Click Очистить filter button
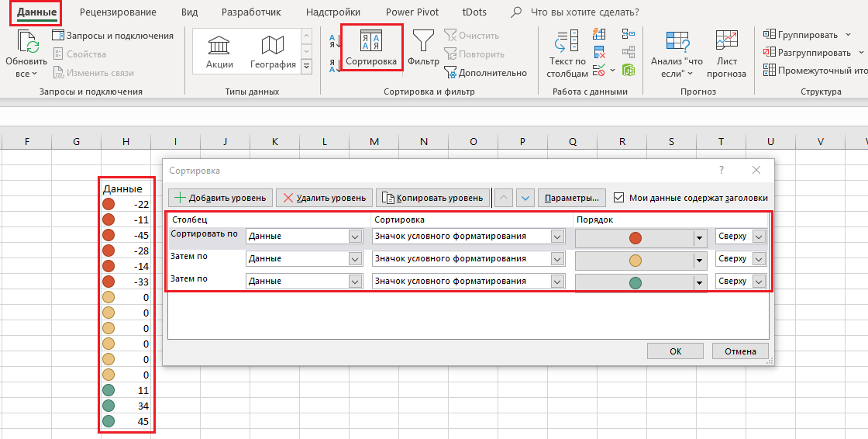868x439 pixels. click(472, 36)
